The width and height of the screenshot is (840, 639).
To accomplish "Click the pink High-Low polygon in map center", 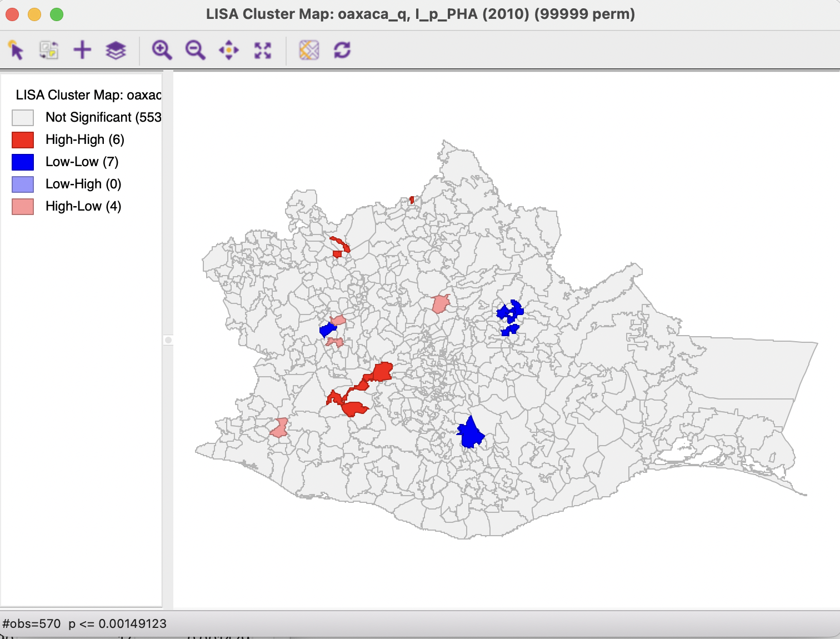I will (441, 304).
